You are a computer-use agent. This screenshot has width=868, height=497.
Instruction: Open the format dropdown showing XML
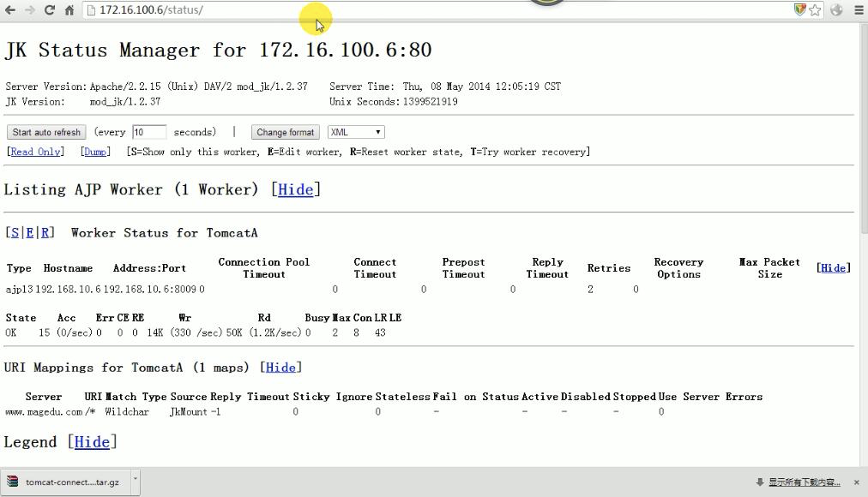356,132
